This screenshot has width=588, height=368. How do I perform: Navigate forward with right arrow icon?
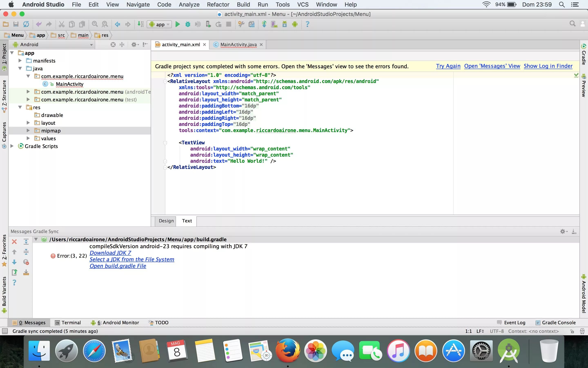pos(128,24)
